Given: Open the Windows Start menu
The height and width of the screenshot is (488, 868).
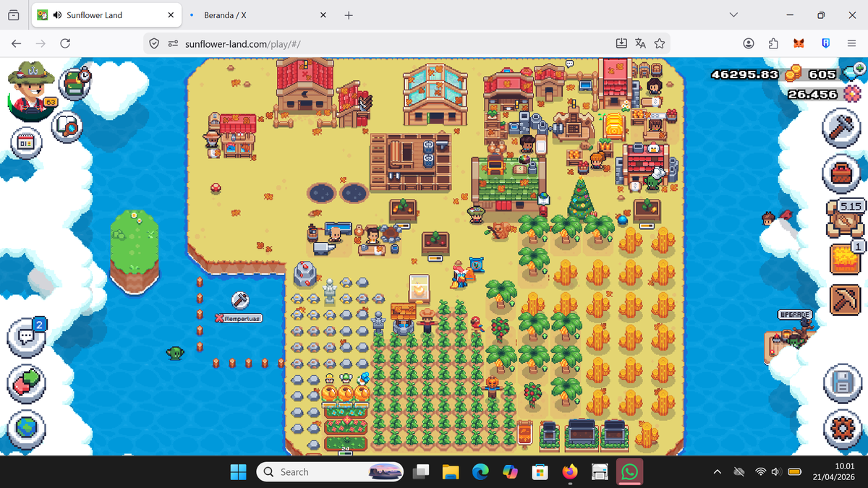Looking at the screenshot, I should coord(239,472).
